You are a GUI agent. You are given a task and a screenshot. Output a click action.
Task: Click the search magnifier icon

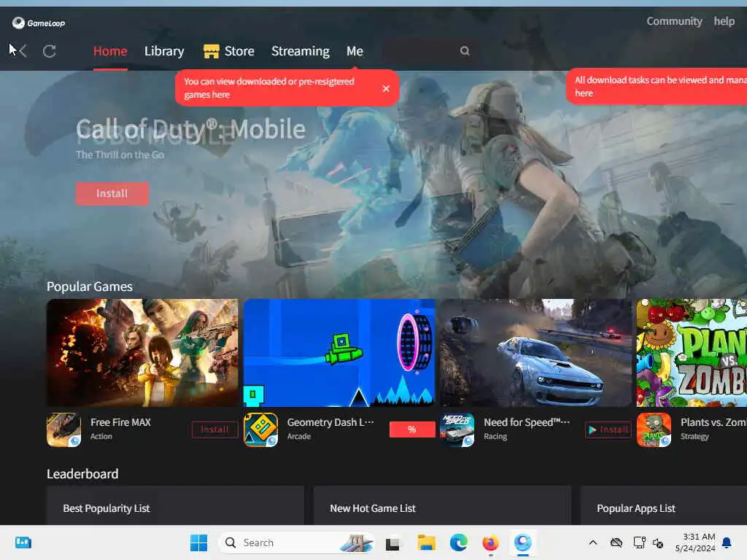[x=465, y=50]
